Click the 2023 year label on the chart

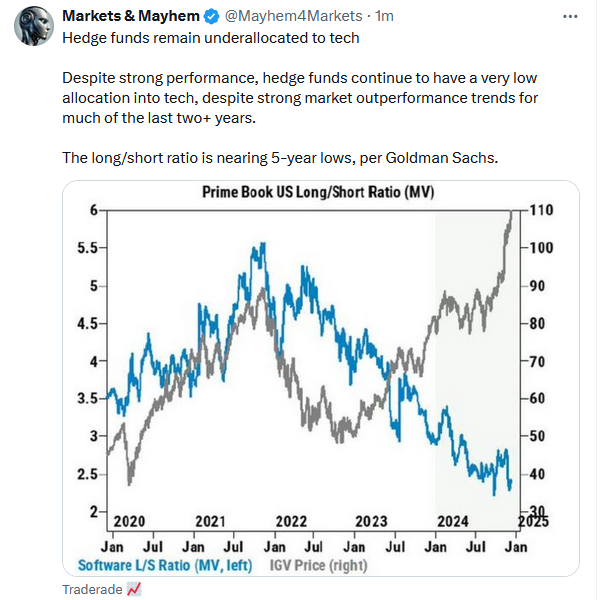[371, 521]
